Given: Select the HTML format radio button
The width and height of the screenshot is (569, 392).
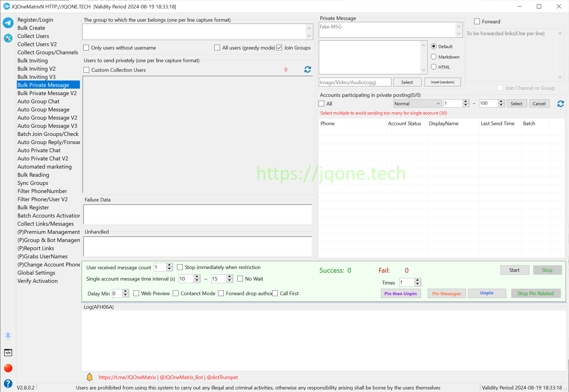Looking at the screenshot, I should (x=434, y=67).
